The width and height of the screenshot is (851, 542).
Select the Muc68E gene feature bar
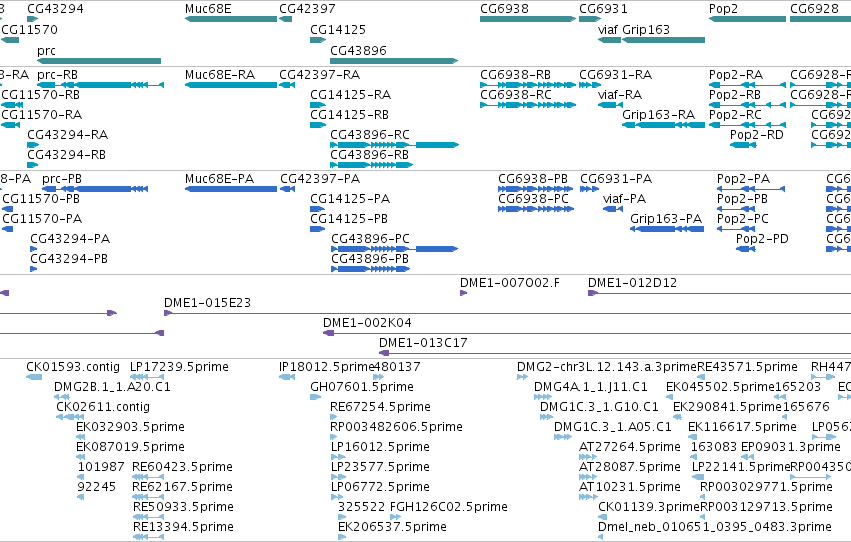231,19
